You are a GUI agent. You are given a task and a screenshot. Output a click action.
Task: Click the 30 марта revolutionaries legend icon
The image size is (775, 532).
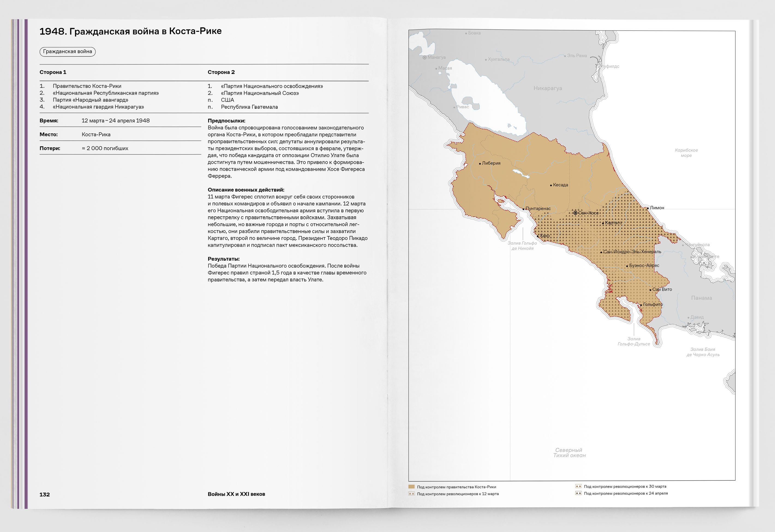[x=578, y=486]
